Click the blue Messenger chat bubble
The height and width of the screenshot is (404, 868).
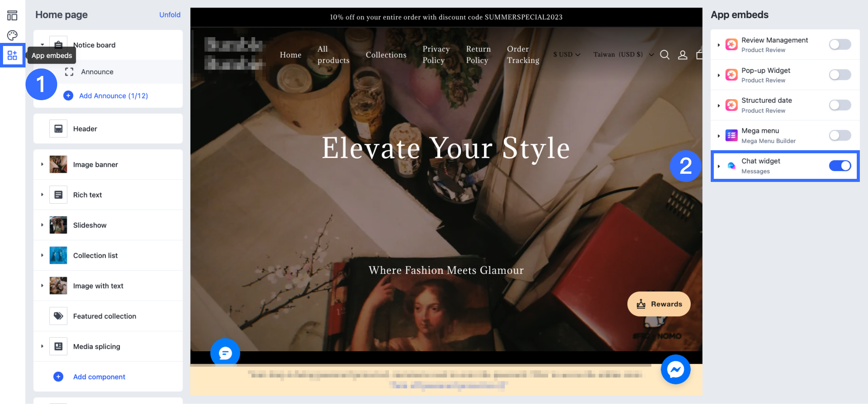[x=675, y=369]
